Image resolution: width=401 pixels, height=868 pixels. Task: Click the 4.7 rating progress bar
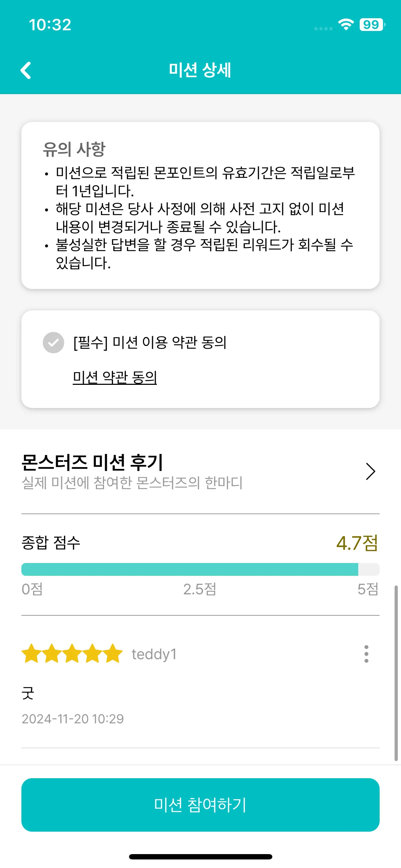pos(200,569)
